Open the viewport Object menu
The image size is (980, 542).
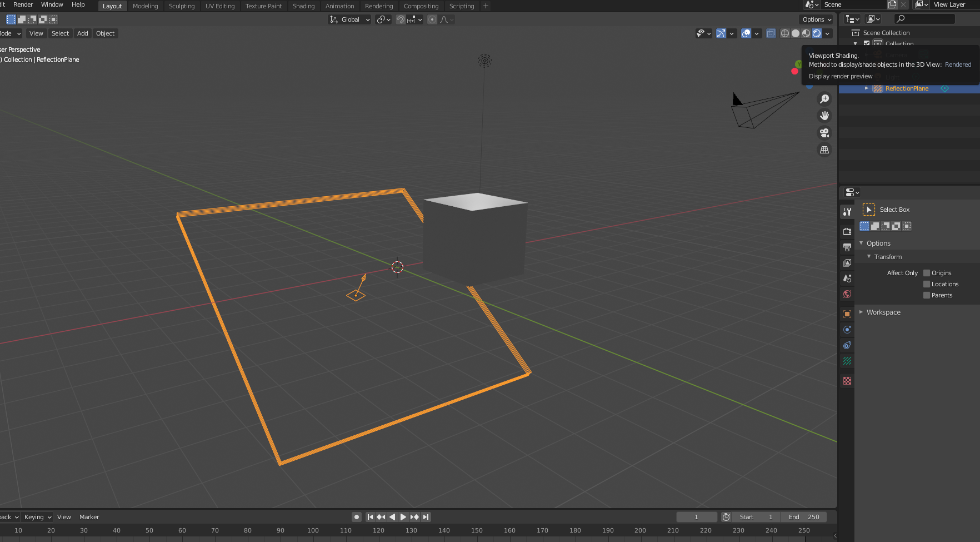coord(105,33)
